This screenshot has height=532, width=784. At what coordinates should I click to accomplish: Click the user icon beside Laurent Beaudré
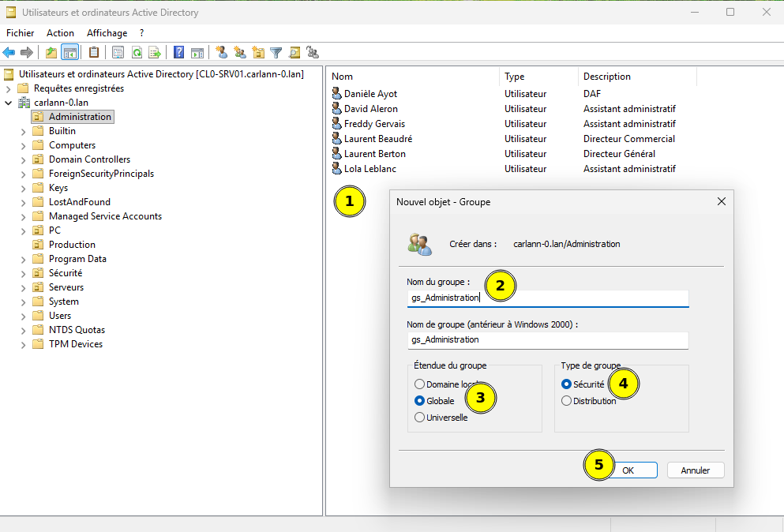click(337, 138)
